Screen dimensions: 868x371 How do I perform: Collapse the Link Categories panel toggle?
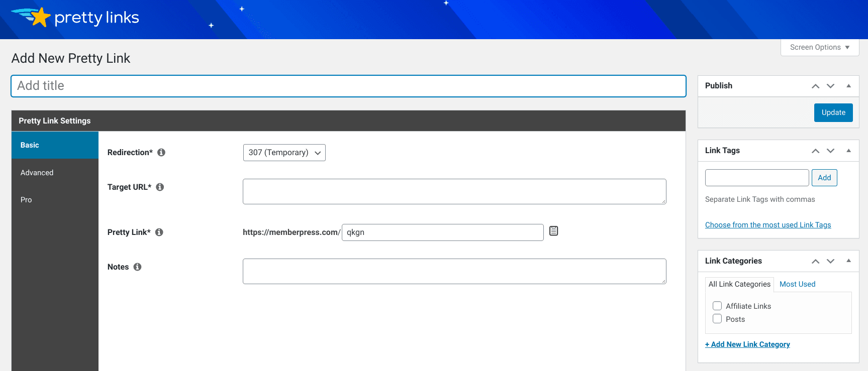[x=848, y=261]
